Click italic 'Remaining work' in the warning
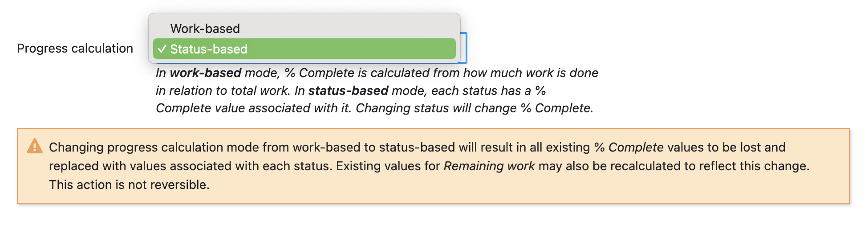 click(489, 166)
